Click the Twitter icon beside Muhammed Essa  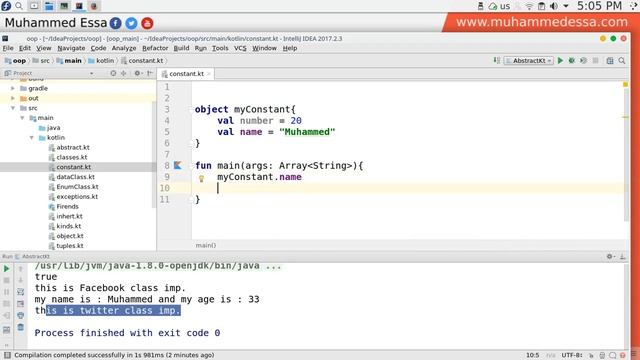[131, 23]
